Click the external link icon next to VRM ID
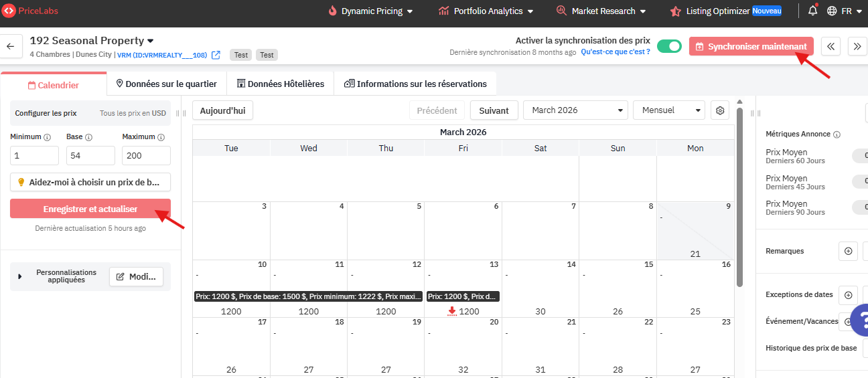Screen dimensions: 868x378 click(216, 55)
